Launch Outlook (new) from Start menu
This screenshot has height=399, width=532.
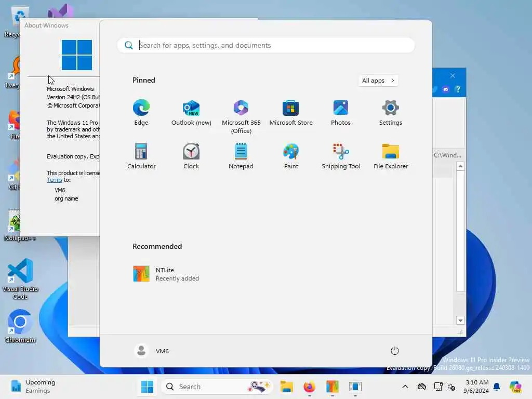[x=191, y=113]
